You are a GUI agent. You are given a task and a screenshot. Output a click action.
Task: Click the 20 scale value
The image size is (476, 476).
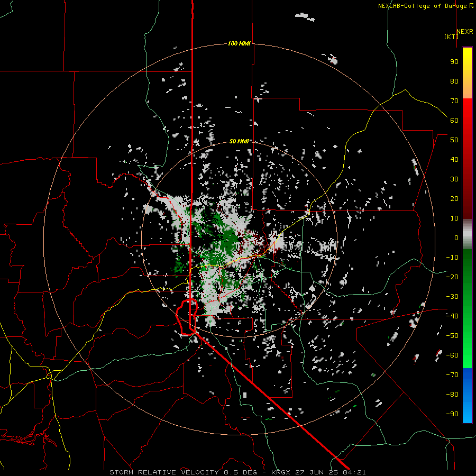454,198
